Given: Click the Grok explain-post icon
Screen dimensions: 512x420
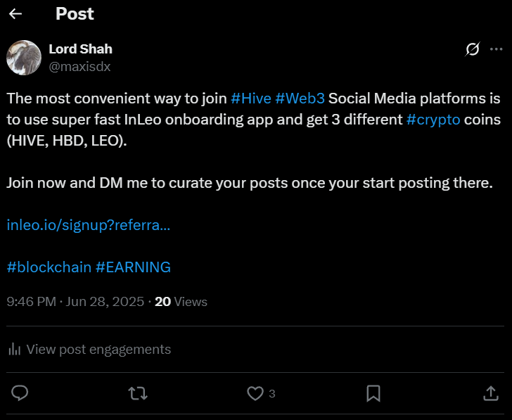Looking at the screenshot, I should pyautogui.click(x=473, y=49).
